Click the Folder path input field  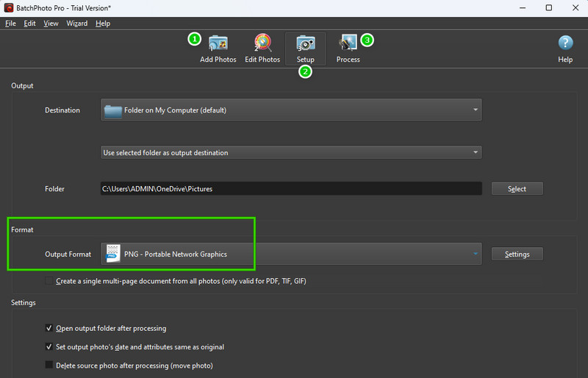[290, 189]
